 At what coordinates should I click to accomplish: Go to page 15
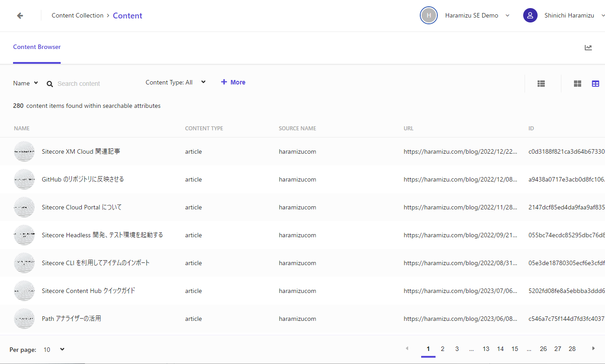tap(515, 349)
